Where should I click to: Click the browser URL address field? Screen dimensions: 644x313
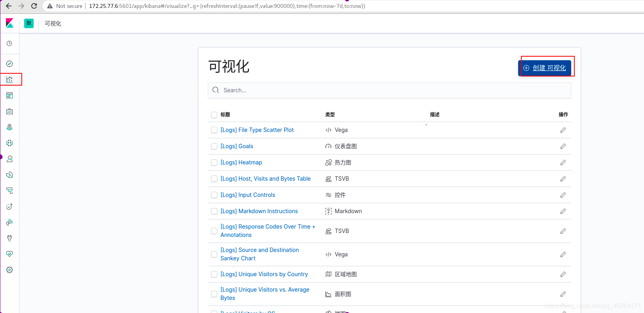[x=227, y=6]
